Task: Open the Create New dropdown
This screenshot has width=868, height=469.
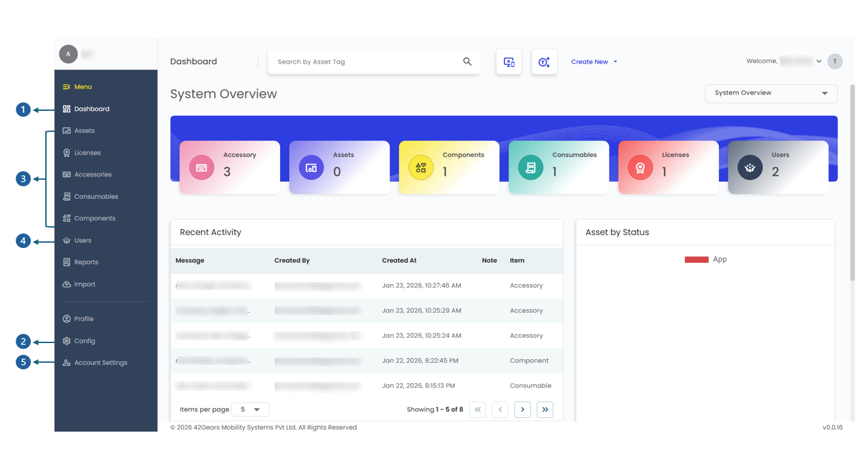Action: click(x=594, y=62)
